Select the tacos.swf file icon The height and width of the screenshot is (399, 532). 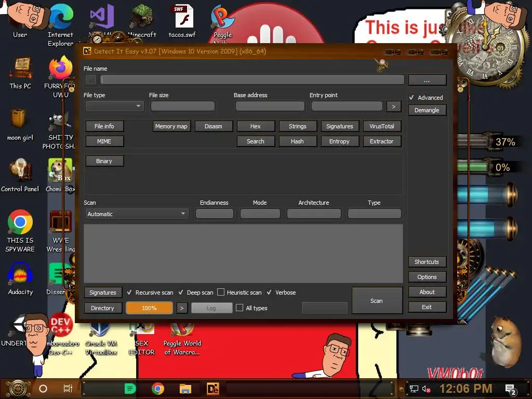(x=182, y=21)
